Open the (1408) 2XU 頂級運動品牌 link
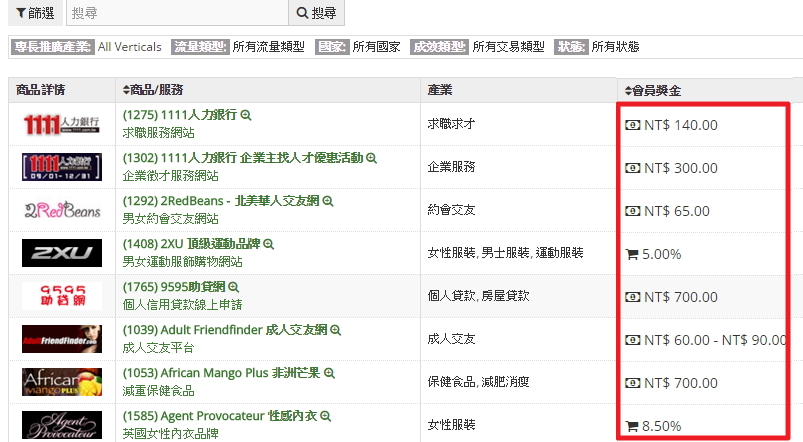The width and height of the screenshot is (803, 442). [x=191, y=244]
